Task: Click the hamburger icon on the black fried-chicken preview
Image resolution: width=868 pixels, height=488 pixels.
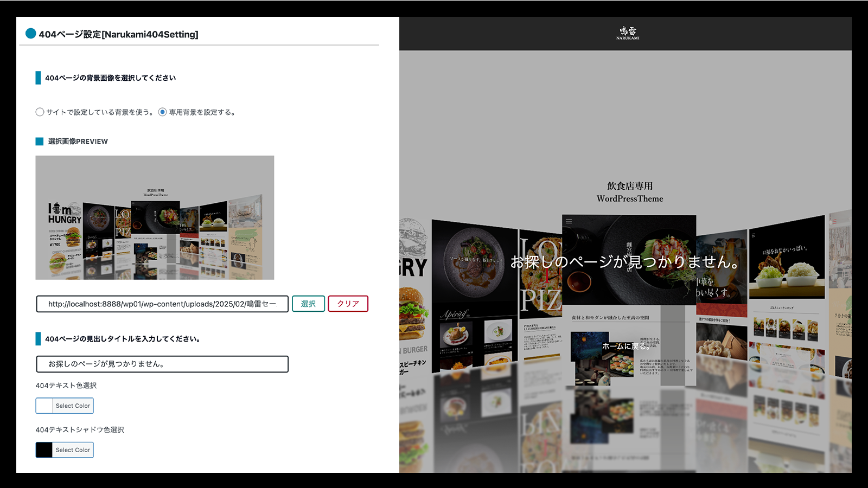Action: coord(754,235)
